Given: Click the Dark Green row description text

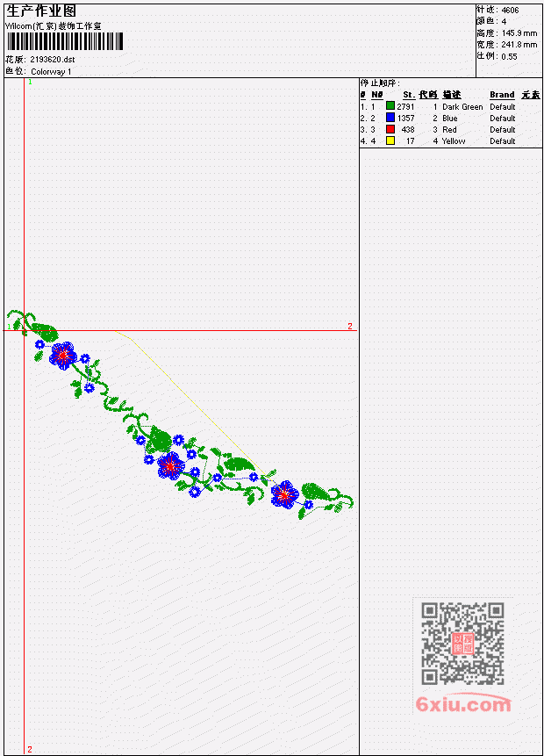Looking at the screenshot, I should [x=462, y=106].
